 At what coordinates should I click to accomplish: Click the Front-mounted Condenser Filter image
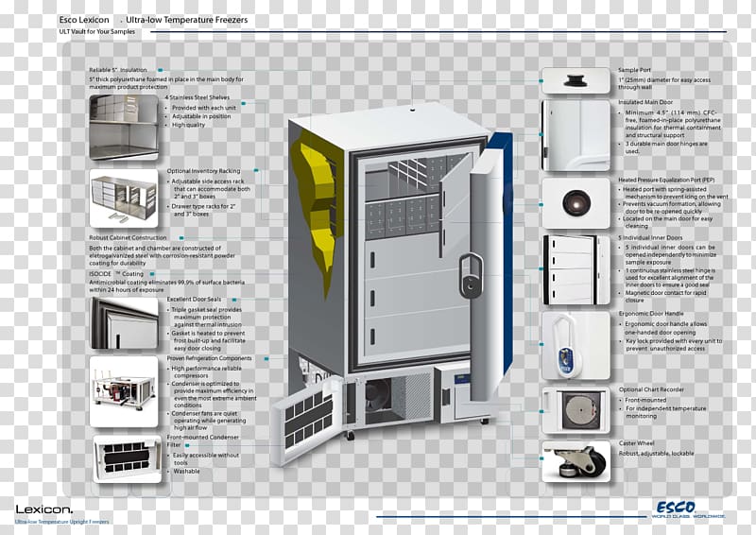(x=128, y=458)
